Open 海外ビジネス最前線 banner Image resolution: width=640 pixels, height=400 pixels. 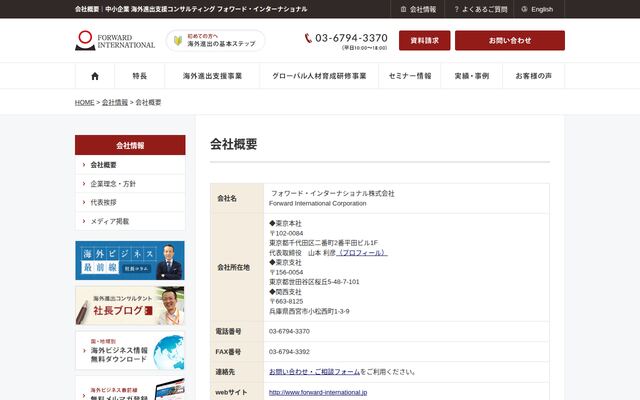[x=130, y=260]
